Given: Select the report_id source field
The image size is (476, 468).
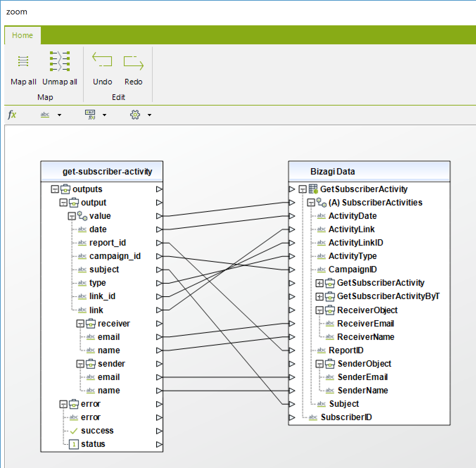Looking at the screenshot, I should 108,243.
